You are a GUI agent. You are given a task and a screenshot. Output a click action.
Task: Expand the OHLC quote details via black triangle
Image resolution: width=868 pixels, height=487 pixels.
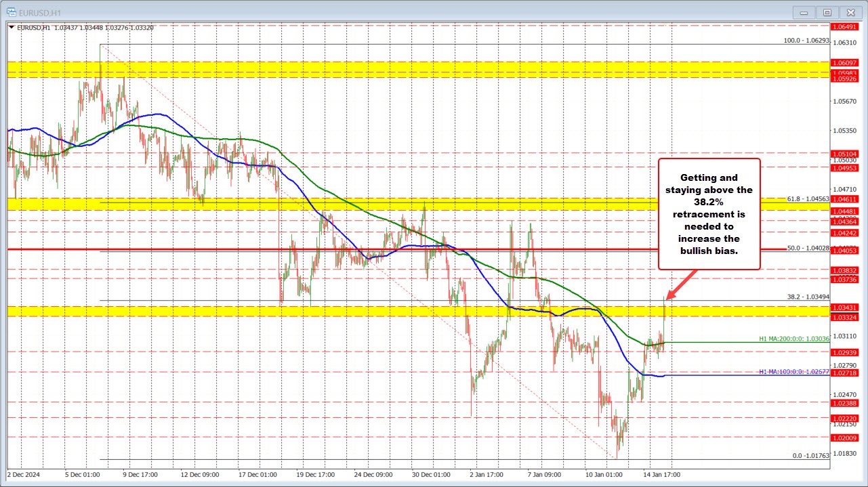pos(12,28)
